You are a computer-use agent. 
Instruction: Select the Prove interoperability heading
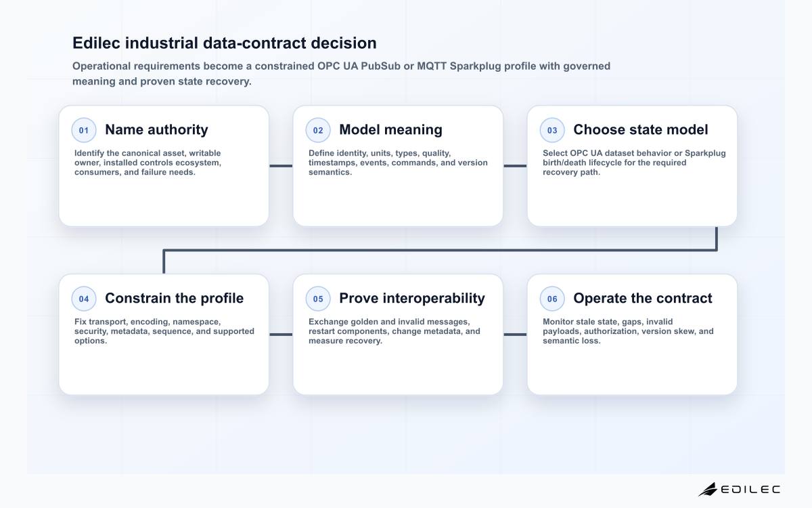coord(412,298)
